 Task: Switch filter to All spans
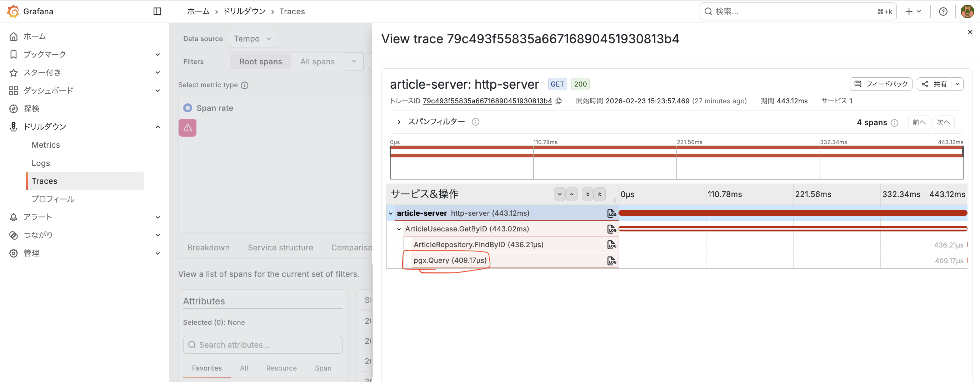[317, 62]
